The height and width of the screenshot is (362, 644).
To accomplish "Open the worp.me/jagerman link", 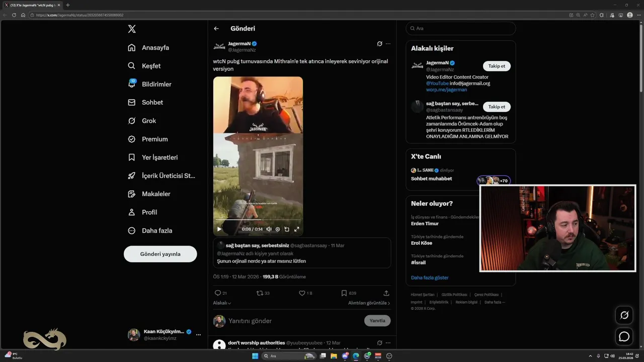I will pyautogui.click(x=446, y=90).
